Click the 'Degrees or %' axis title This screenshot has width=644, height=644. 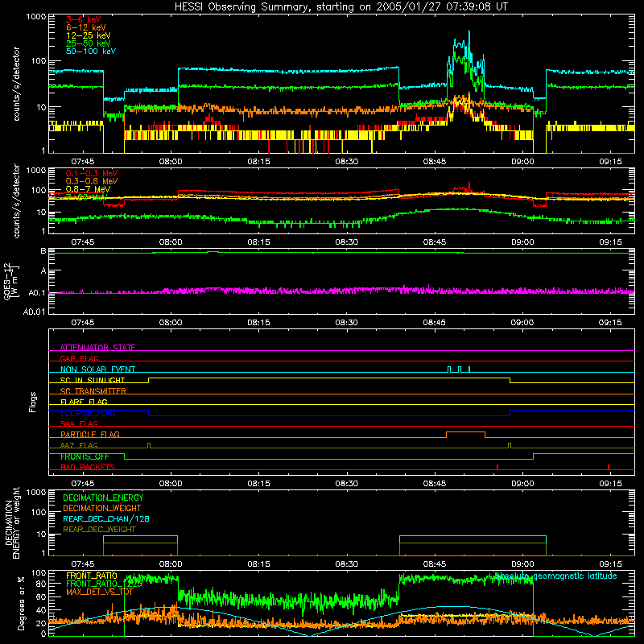coord(21,603)
